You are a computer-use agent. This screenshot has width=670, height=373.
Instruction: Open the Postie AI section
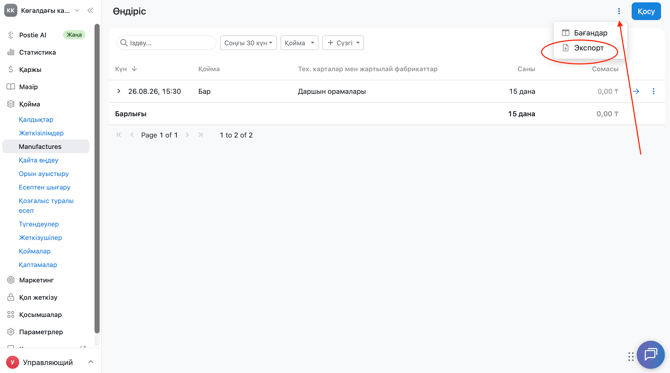point(32,35)
